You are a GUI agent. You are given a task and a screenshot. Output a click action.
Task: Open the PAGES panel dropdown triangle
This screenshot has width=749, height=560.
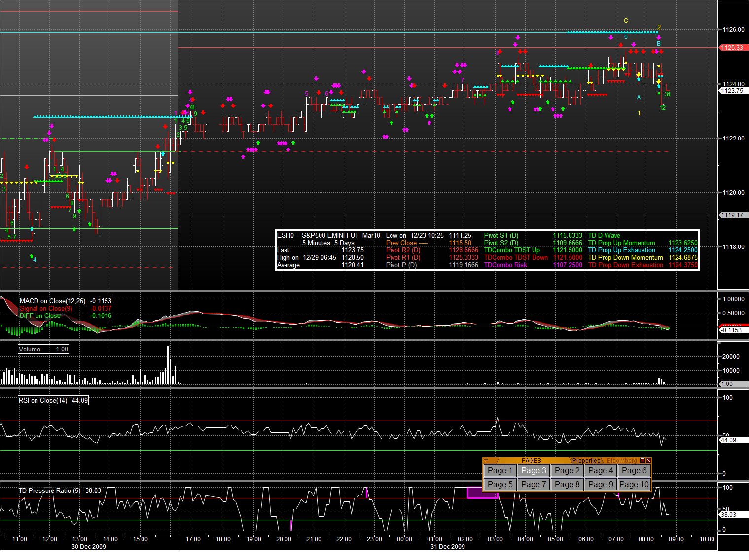click(486, 460)
